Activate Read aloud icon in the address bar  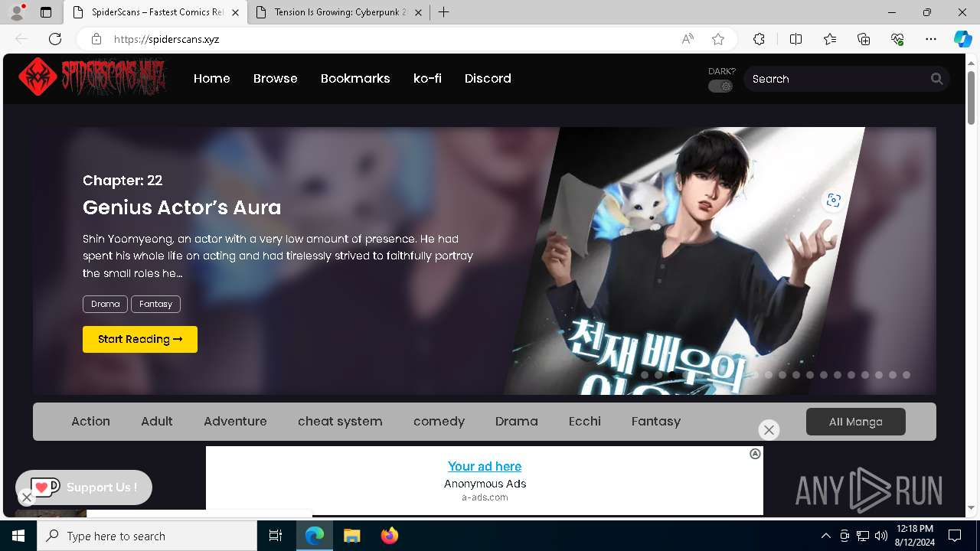688,39
